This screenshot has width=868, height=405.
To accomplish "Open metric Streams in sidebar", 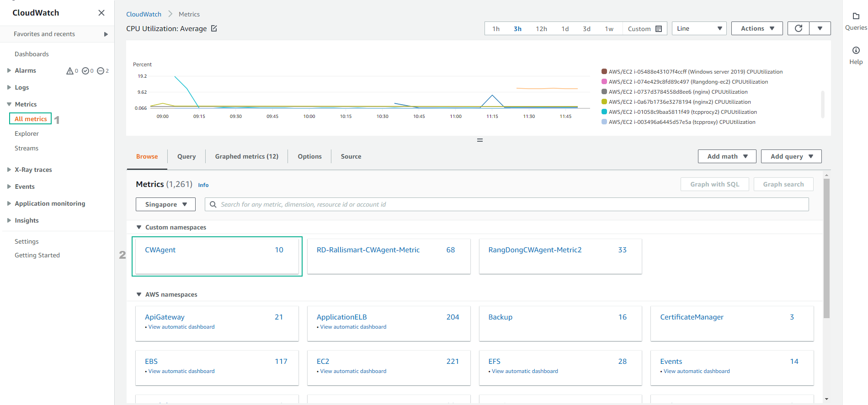I will (x=27, y=148).
